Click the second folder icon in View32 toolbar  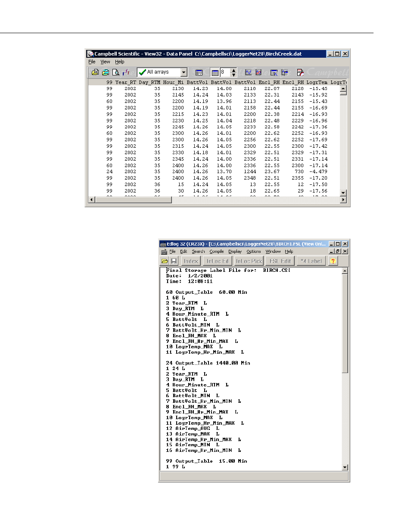[x=105, y=72]
